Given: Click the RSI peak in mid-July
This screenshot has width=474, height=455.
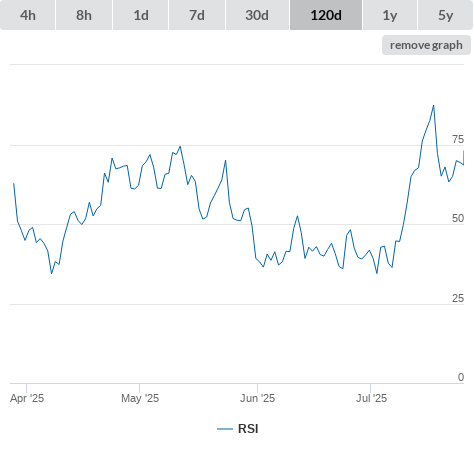Looking at the screenshot, I should pos(434,106).
